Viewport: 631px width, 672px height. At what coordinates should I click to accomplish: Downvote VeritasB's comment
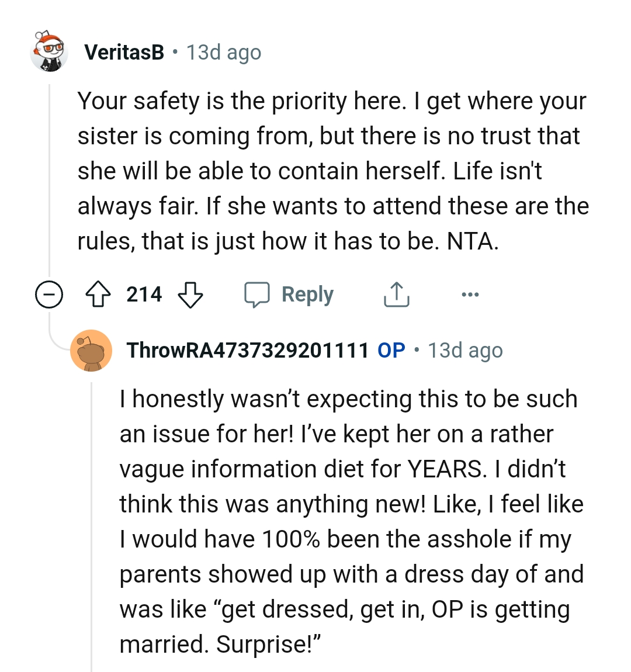click(x=190, y=295)
